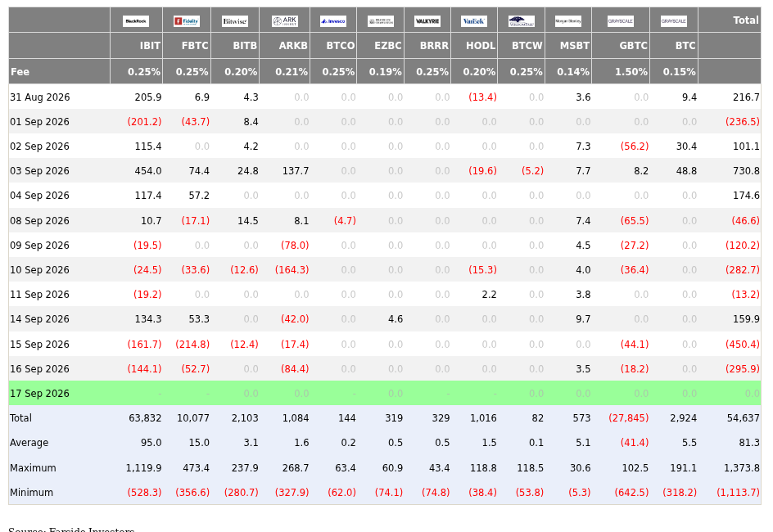Select the IBIT column header

pyautogui.click(x=136, y=46)
